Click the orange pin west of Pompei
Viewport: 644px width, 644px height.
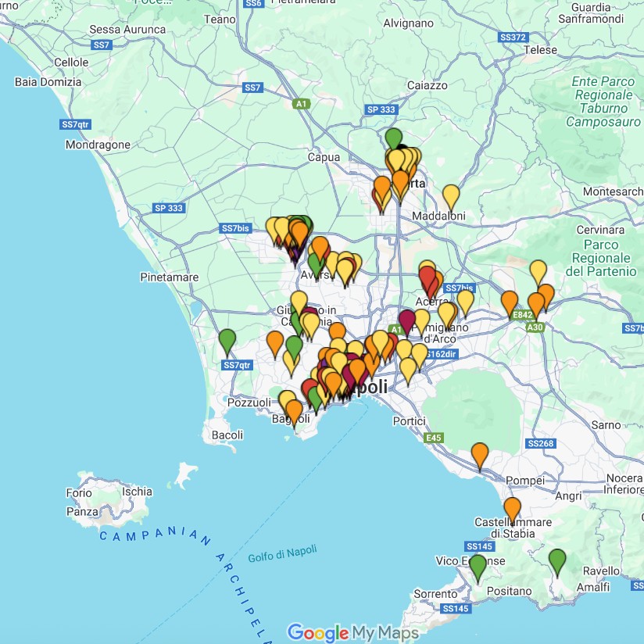click(x=480, y=454)
